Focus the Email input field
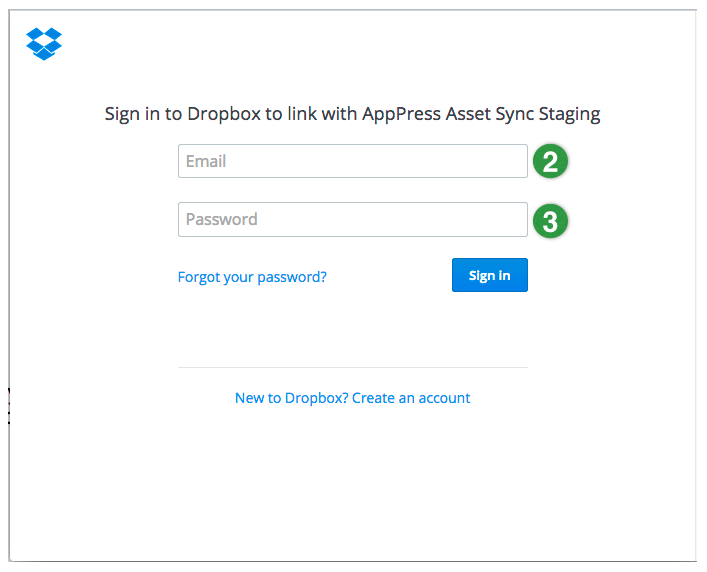707x572 pixels. tap(353, 161)
